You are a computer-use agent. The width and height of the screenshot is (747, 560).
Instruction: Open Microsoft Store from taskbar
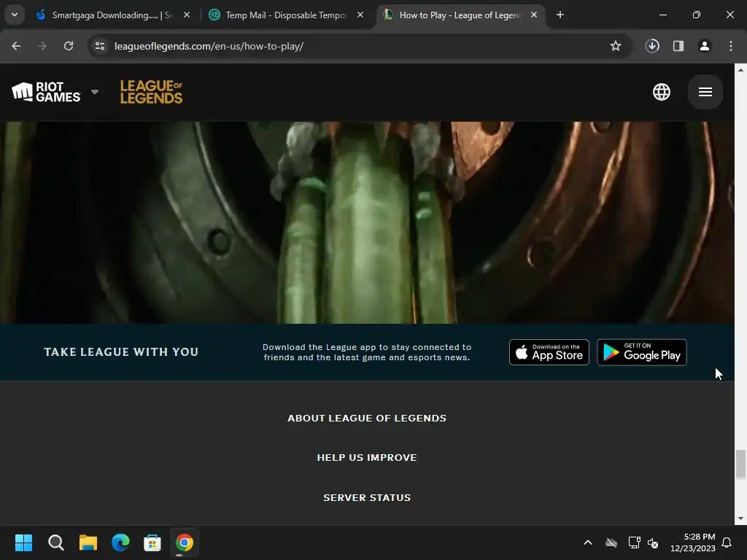[x=152, y=542]
